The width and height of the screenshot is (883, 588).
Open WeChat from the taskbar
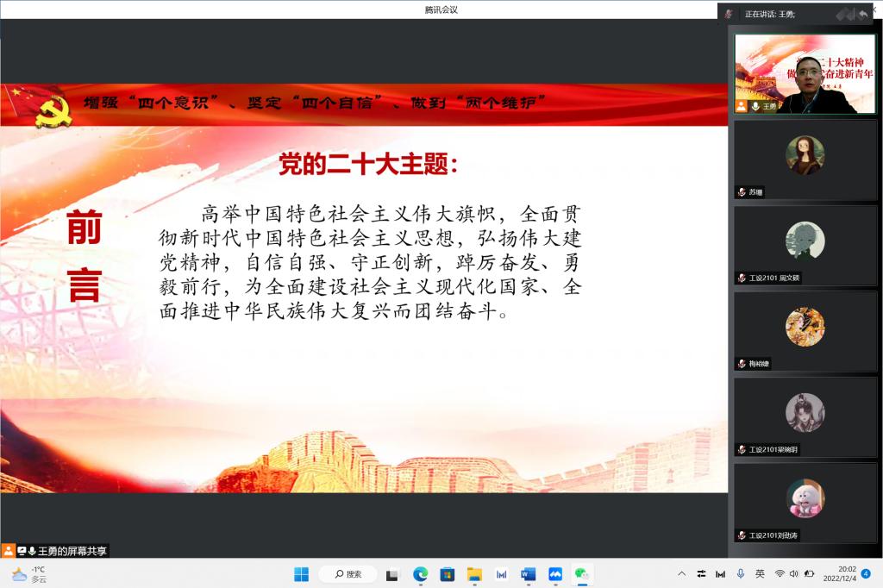582,574
